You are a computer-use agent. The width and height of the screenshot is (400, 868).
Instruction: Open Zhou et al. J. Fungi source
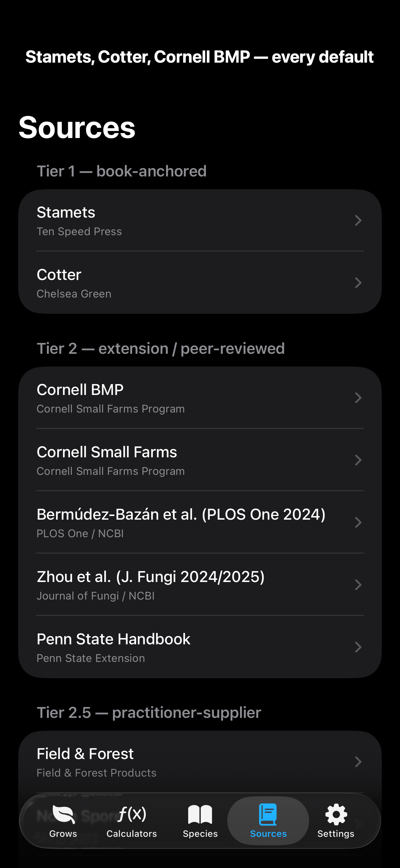(x=200, y=585)
